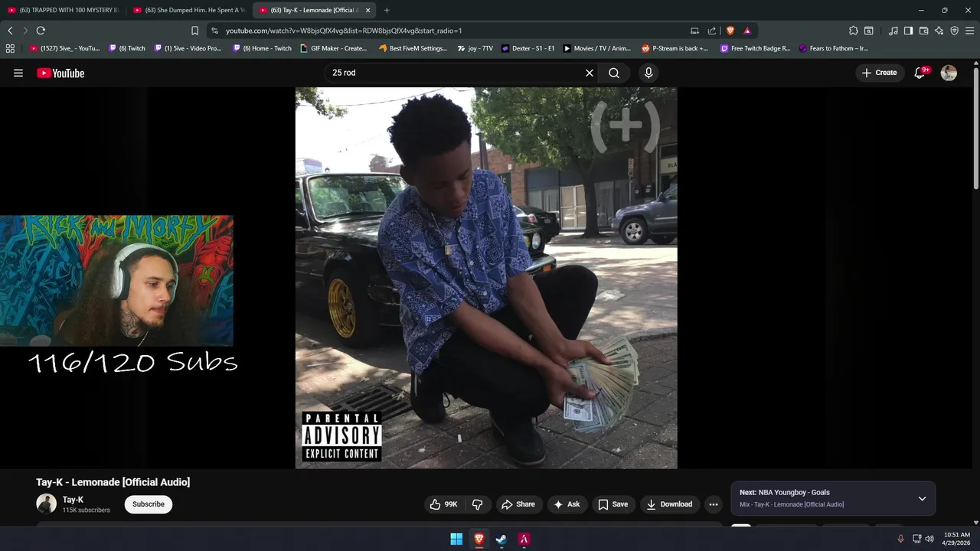980x551 pixels.
Task: Open the more actions three-dot menu
Action: (x=714, y=504)
